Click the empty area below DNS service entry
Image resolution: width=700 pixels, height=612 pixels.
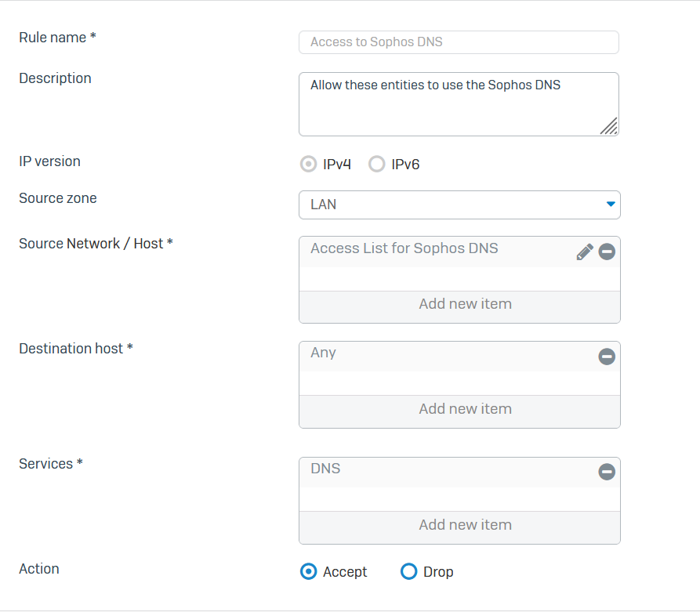pos(459,499)
